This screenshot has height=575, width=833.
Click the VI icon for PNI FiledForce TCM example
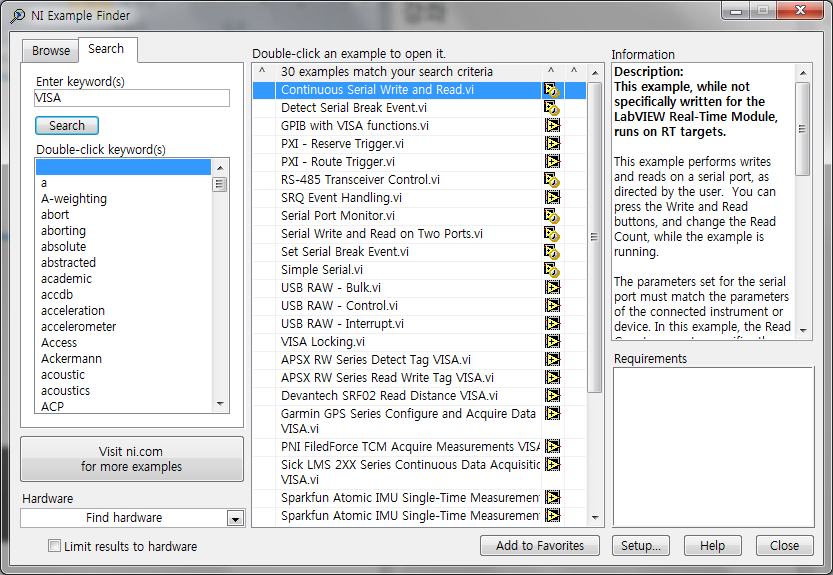(552, 446)
